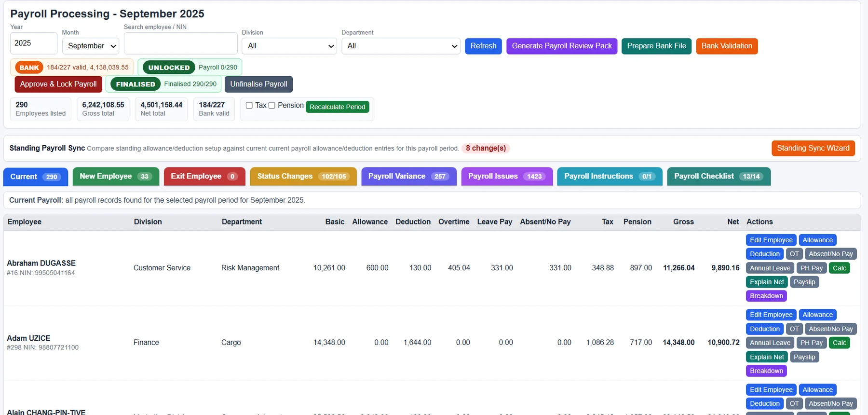Click the 184/227 Bank valid card
This screenshot has height=415, width=868.
pyautogui.click(x=214, y=109)
